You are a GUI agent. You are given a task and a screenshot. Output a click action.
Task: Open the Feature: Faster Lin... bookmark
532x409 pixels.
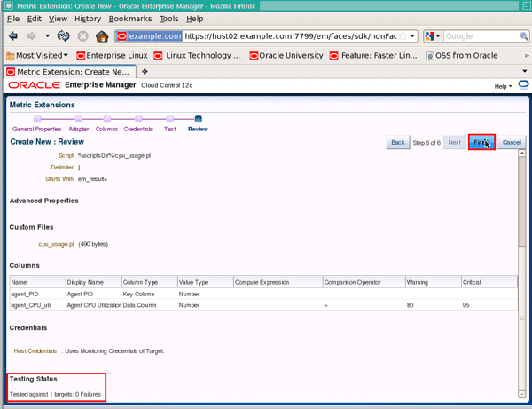[373, 55]
